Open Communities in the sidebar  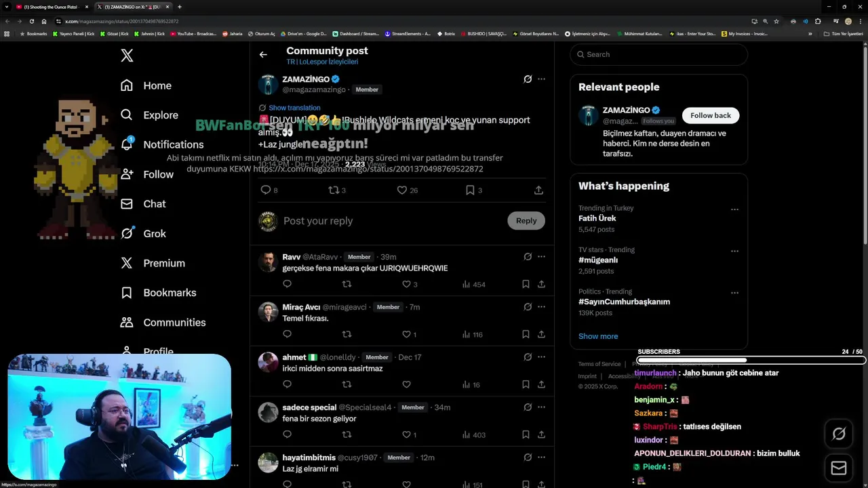163,323
